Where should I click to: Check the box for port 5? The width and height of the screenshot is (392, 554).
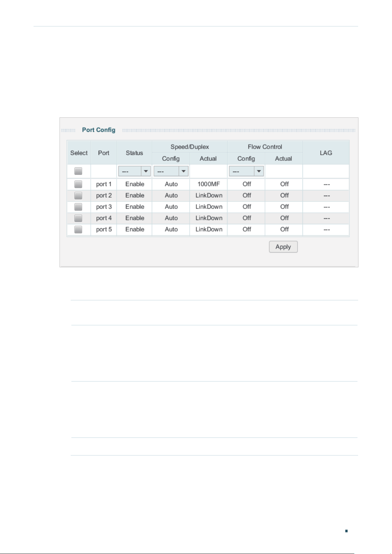(x=78, y=229)
